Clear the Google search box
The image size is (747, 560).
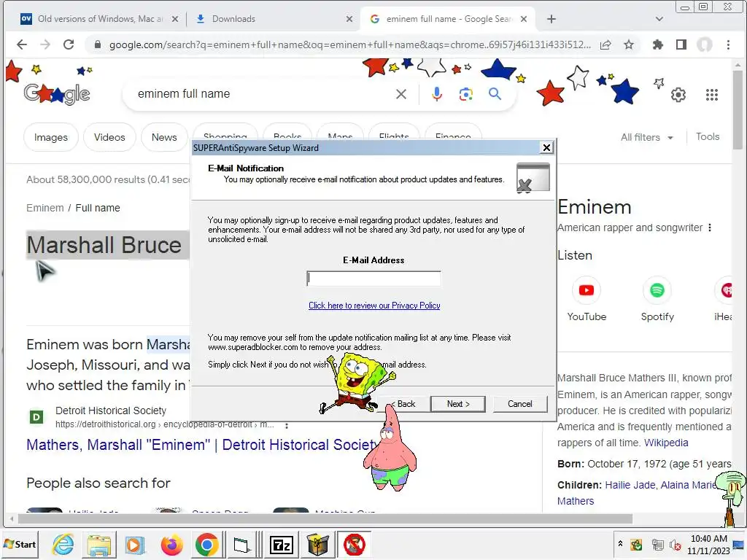401,94
